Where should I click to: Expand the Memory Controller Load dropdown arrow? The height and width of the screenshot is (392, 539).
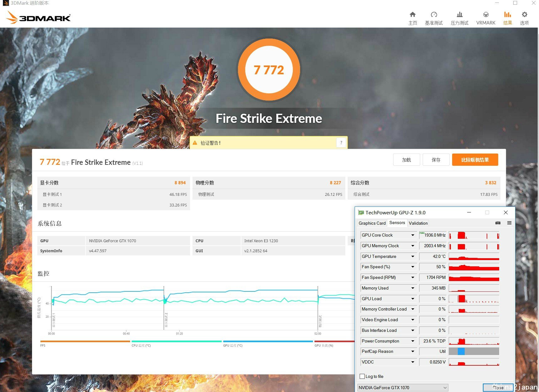[x=413, y=309]
